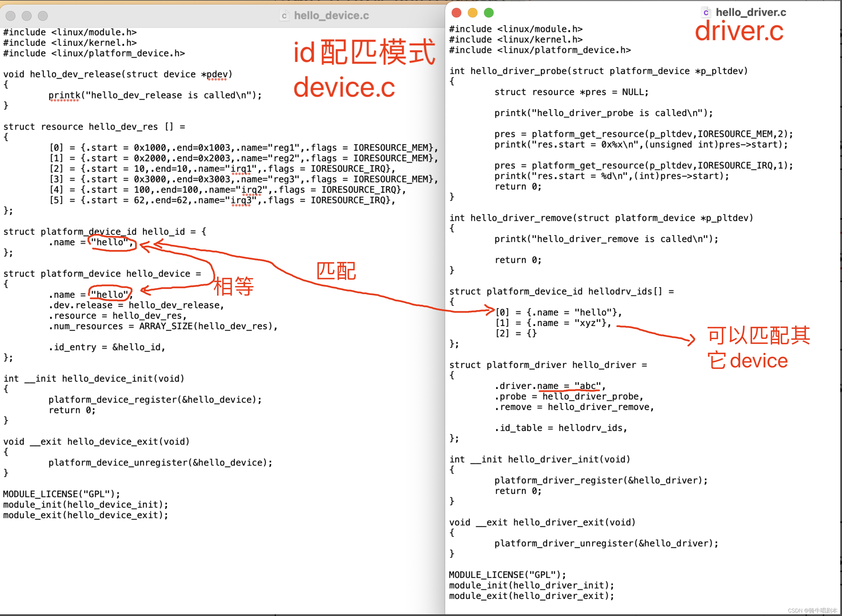Click '[0] = {.name = "hello"},' entry
842x616 pixels.
pos(558,313)
